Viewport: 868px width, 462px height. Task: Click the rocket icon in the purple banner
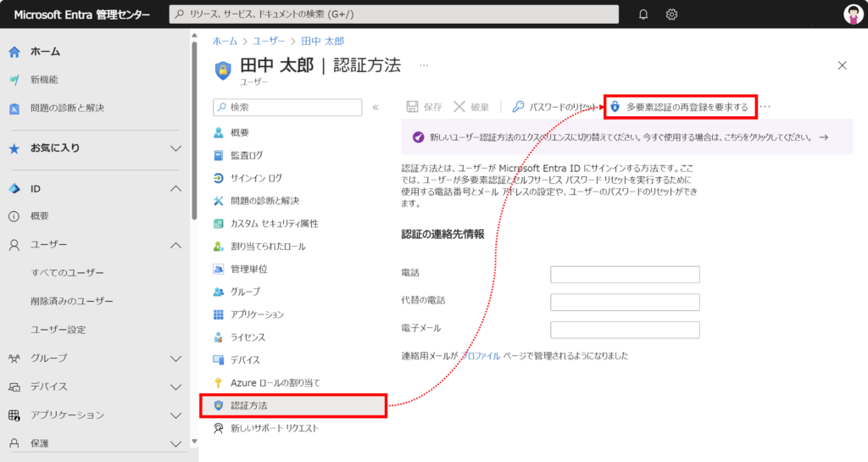click(x=419, y=137)
